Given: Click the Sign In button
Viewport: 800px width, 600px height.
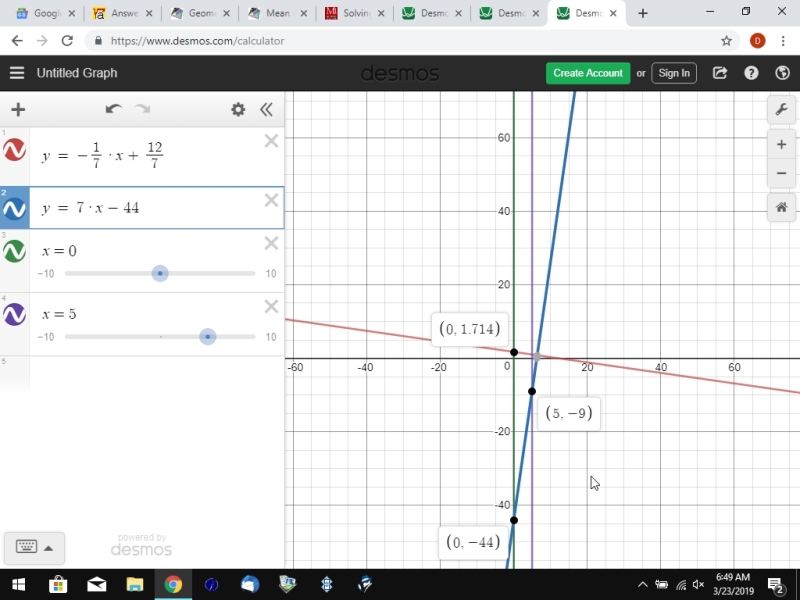Looking at the screenshot, I should pyautogui.click(x=674, y=73).
